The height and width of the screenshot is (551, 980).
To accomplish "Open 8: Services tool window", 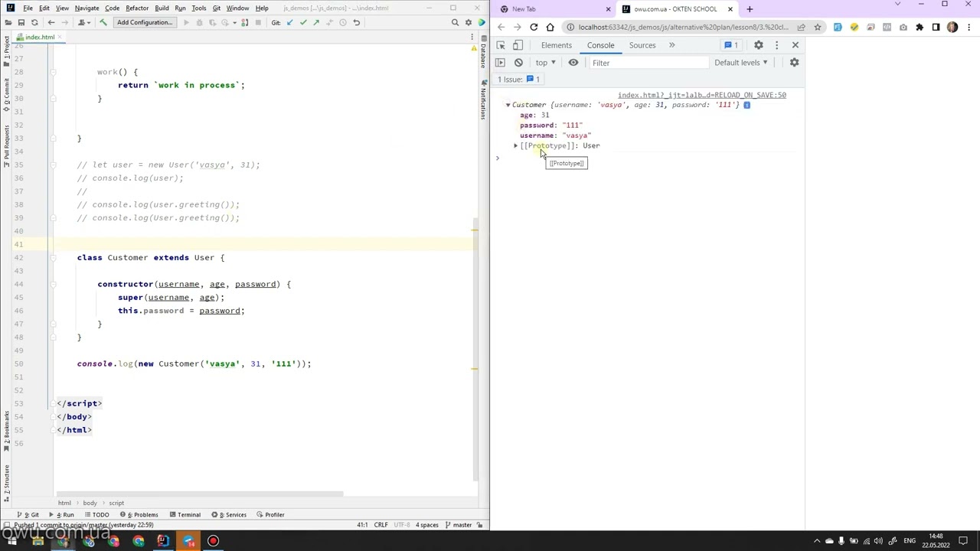I will pos(228,514).
